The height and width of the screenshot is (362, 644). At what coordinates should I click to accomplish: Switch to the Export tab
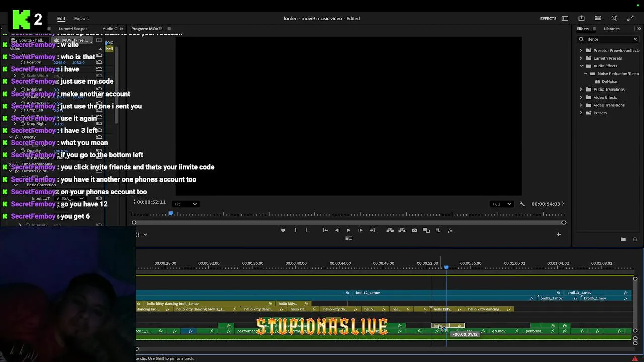point(82,18)
